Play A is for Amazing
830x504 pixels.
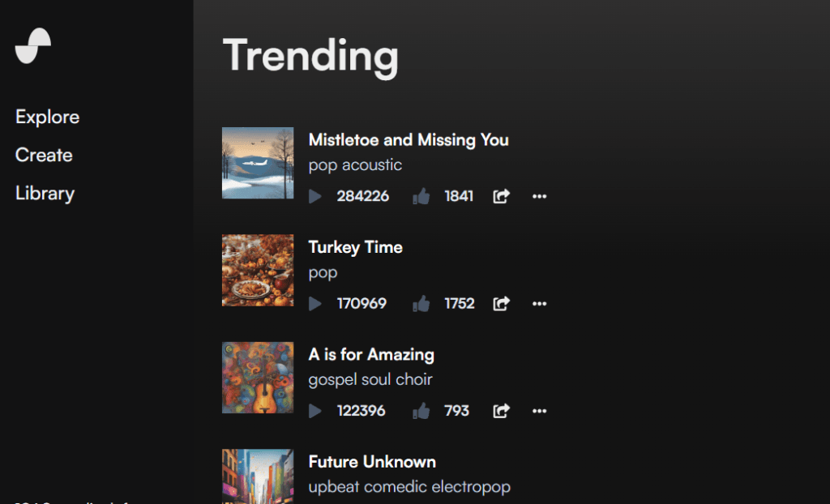pos(315,411)
